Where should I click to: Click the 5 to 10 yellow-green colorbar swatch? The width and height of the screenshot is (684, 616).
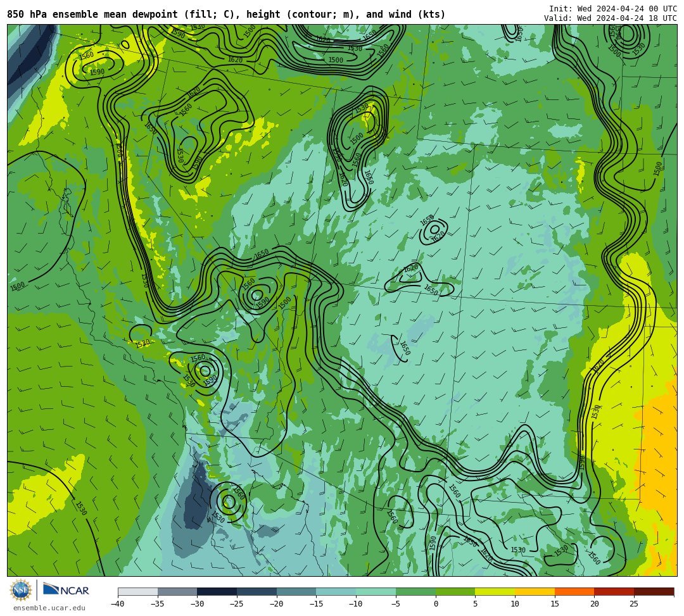495,591
